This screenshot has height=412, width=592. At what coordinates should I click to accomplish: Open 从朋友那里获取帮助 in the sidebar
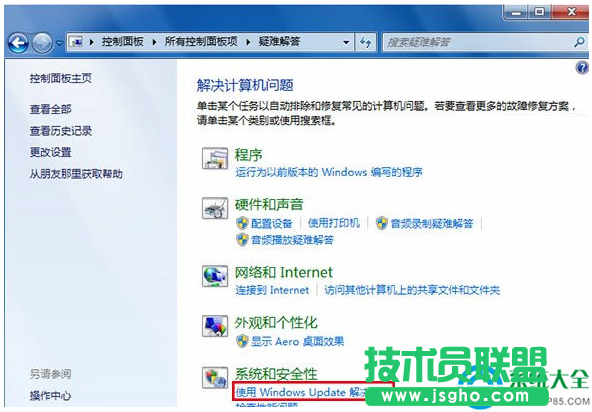(x=76, y=174)
